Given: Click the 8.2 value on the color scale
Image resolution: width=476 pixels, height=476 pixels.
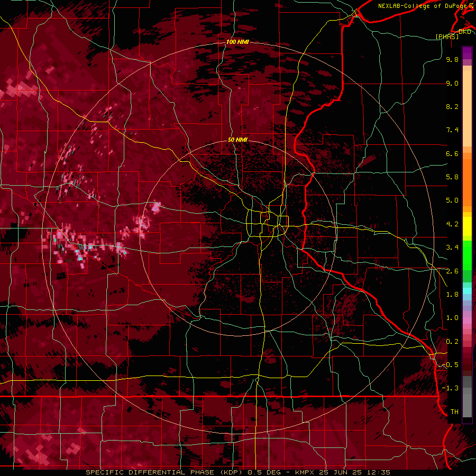Looking at the screenshot, I should point(452,106).
